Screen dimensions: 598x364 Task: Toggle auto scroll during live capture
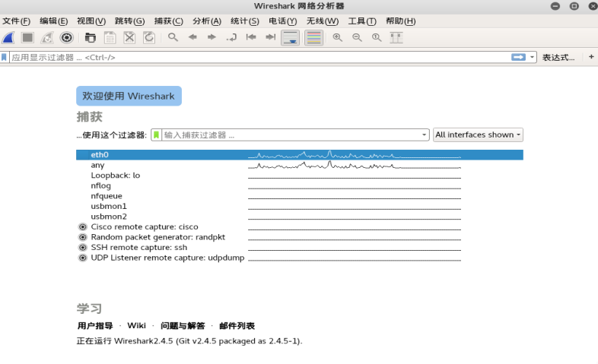(x=290, y=38)
